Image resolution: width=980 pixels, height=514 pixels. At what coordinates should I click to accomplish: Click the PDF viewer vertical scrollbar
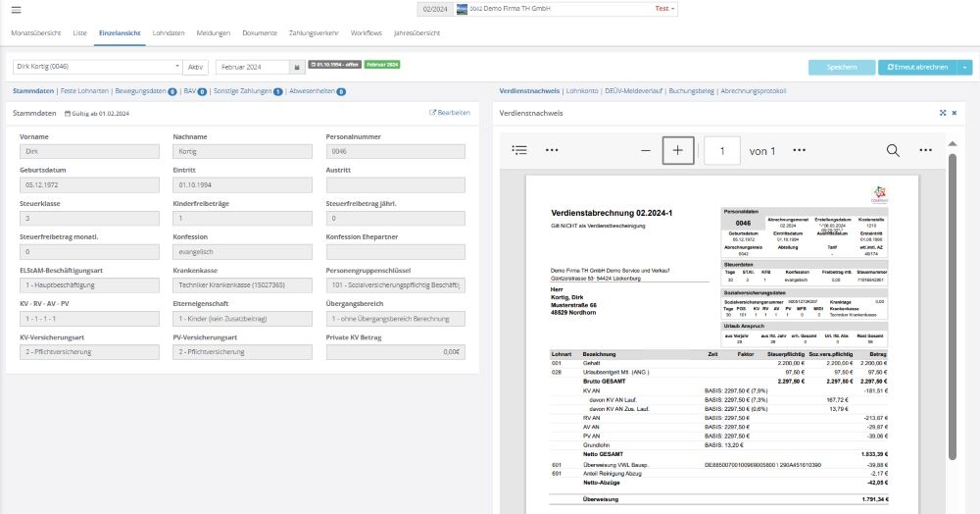click(x=952, y=306)
